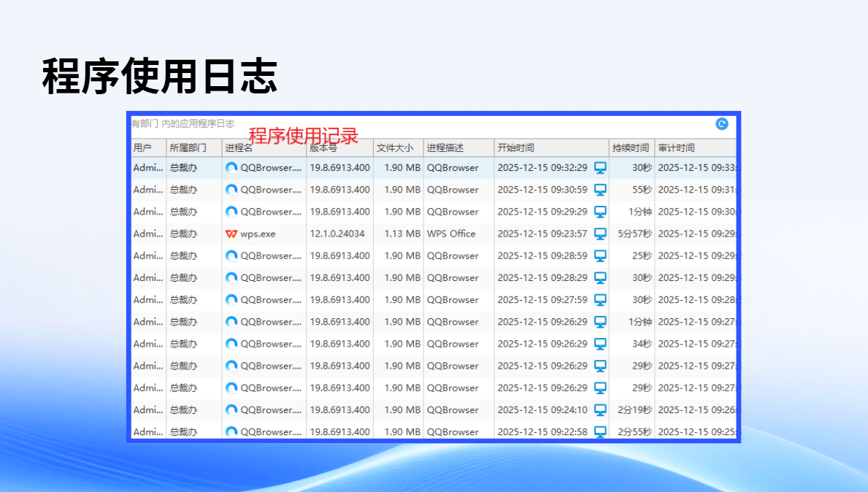Click the 文件大小 column header

[x=394, y=148]
